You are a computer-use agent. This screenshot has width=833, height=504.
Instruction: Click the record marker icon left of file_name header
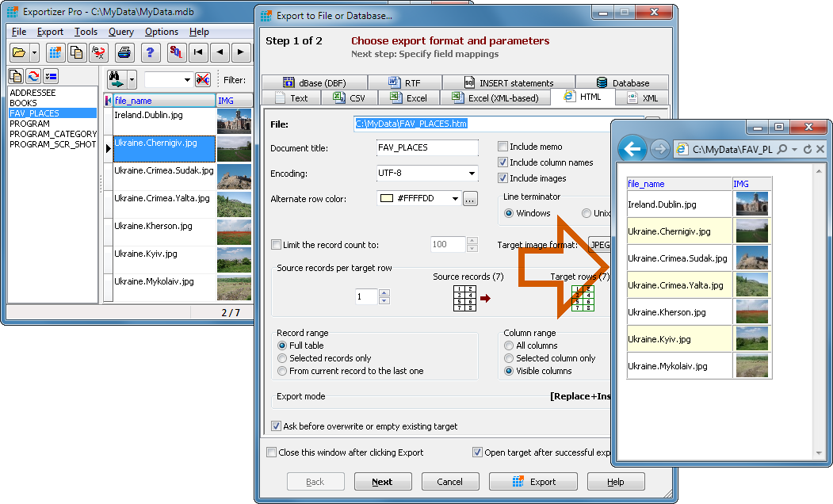[x=109, y=101]
